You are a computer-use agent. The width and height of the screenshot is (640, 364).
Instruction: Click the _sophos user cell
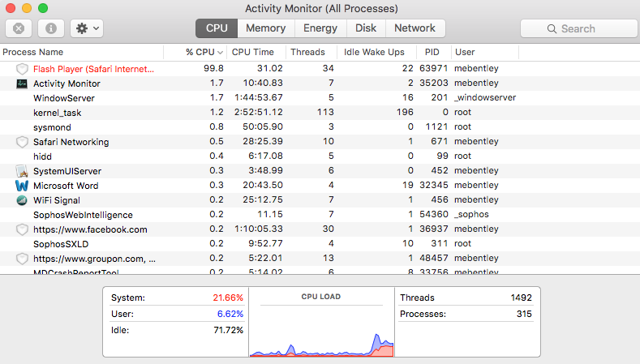471,214
